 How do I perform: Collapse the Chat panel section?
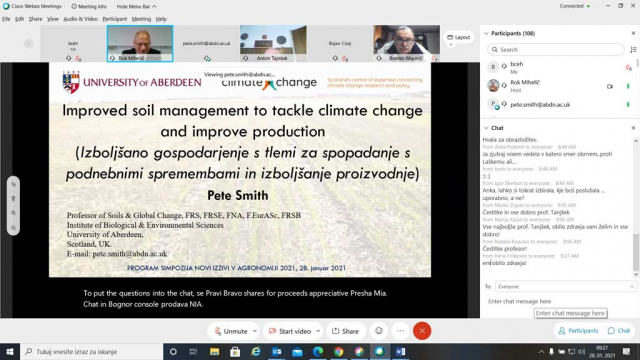tap(486, 128)
